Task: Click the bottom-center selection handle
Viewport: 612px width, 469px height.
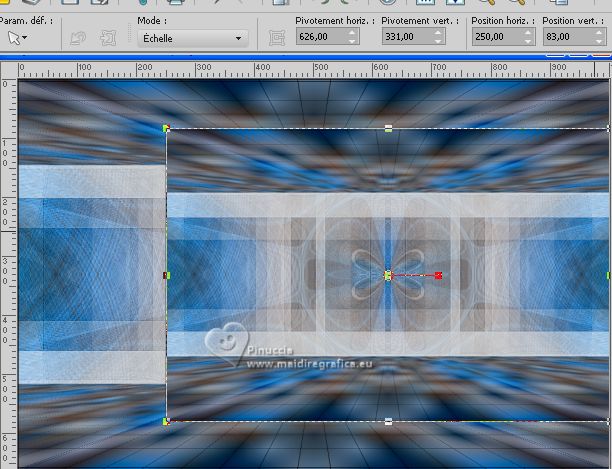Action: point(388,421)
